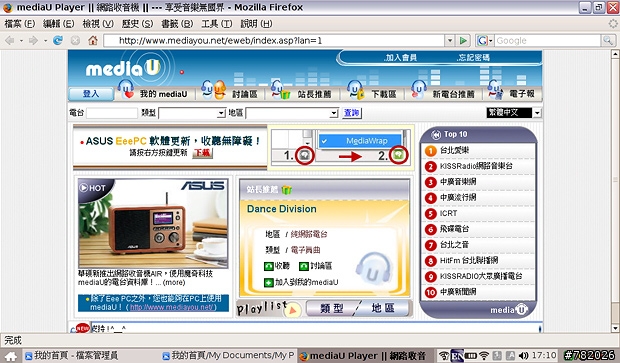Viewport: 620px width, 363px height.
Task: Click the Google search box
Action: click(548, 40)
